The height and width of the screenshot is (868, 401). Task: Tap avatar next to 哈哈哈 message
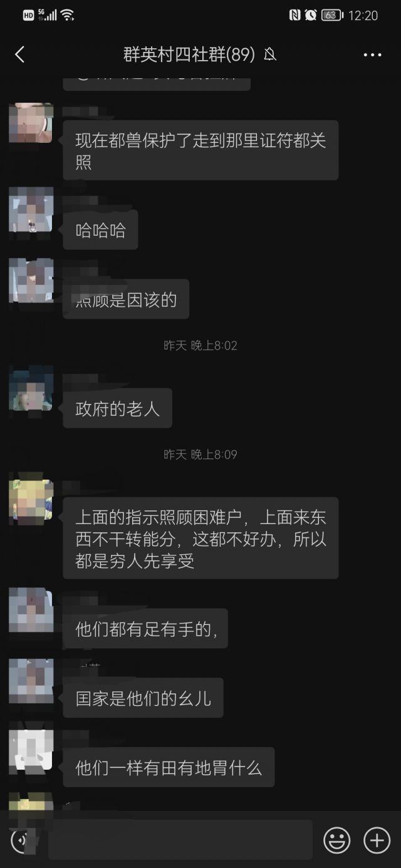(x=31, y=209)
